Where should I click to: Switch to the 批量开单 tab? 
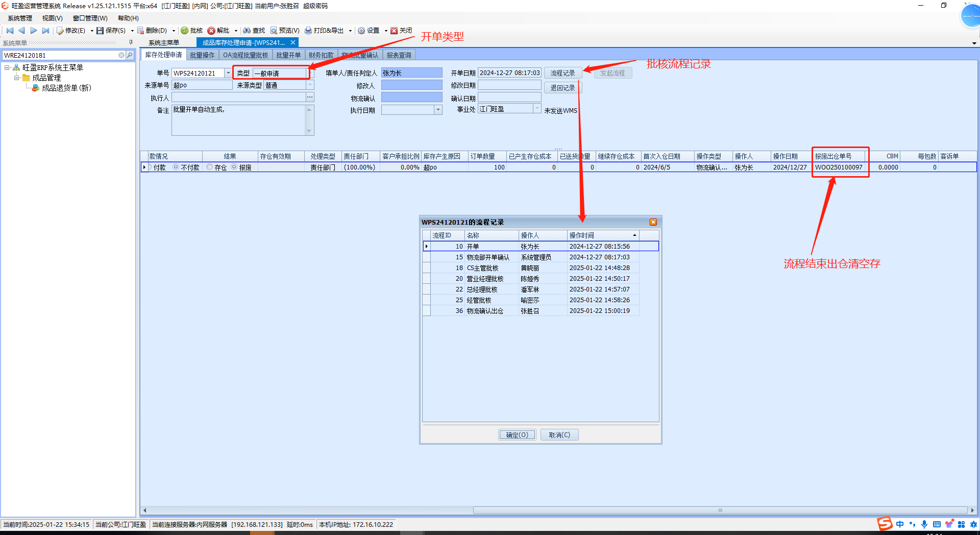288,55
